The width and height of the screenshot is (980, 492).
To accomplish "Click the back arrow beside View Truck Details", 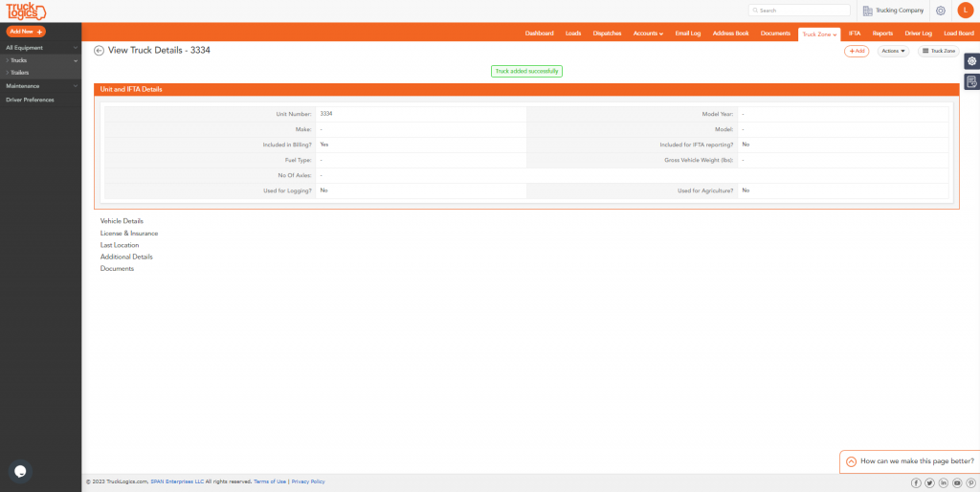I will click(x=99, y=51).
